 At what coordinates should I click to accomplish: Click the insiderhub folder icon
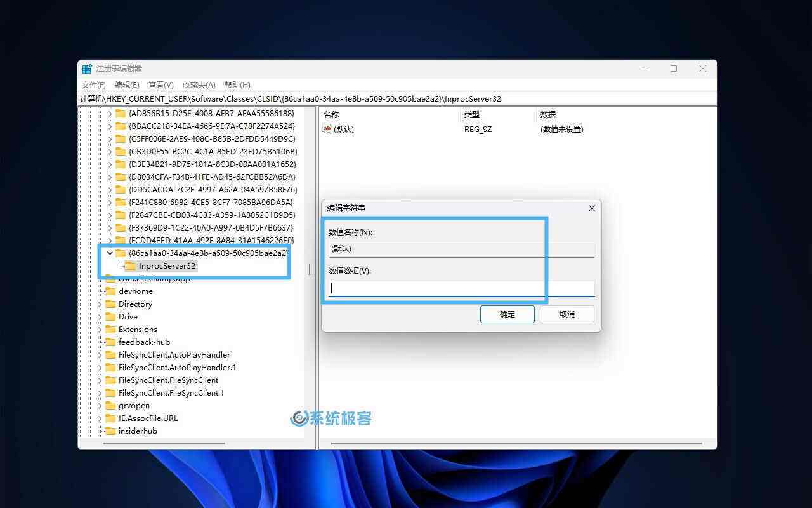pyautogui.click(x=111, y=431)
